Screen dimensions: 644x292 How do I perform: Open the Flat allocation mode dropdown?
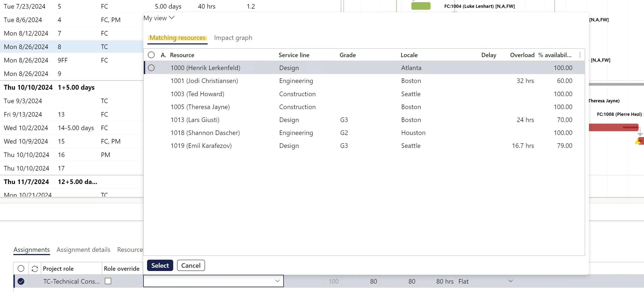click(510, 281)
